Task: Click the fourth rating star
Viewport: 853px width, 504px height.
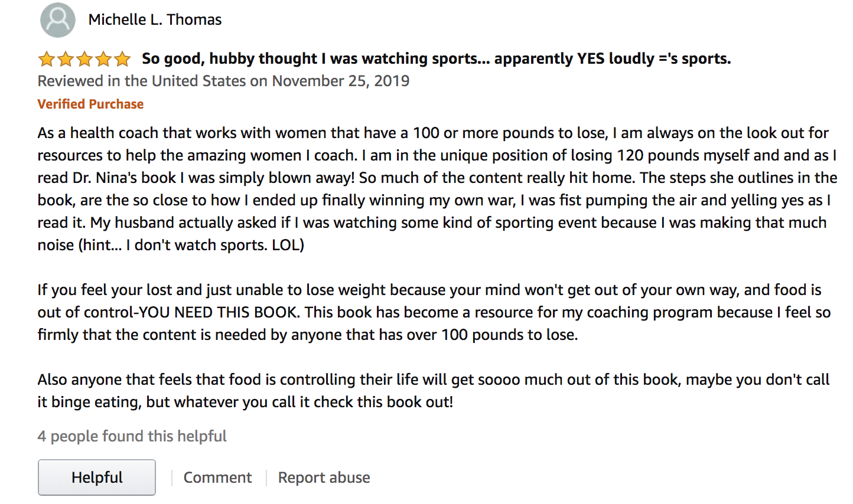Action: (x=103, y=59)
